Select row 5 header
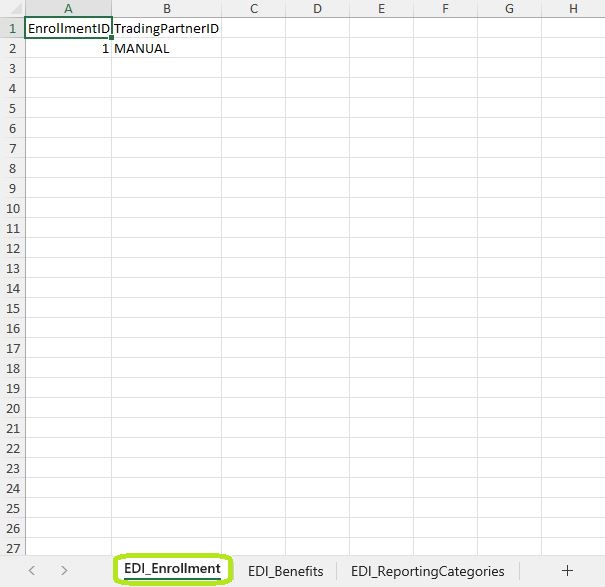The width and height of the screenshot is (605, 587). click(x=13, y=108)
